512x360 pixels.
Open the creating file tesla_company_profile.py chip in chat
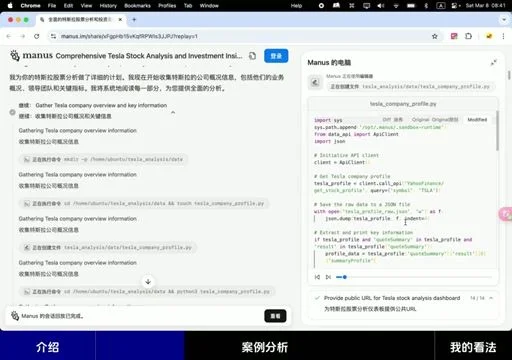tap(108, 247)
